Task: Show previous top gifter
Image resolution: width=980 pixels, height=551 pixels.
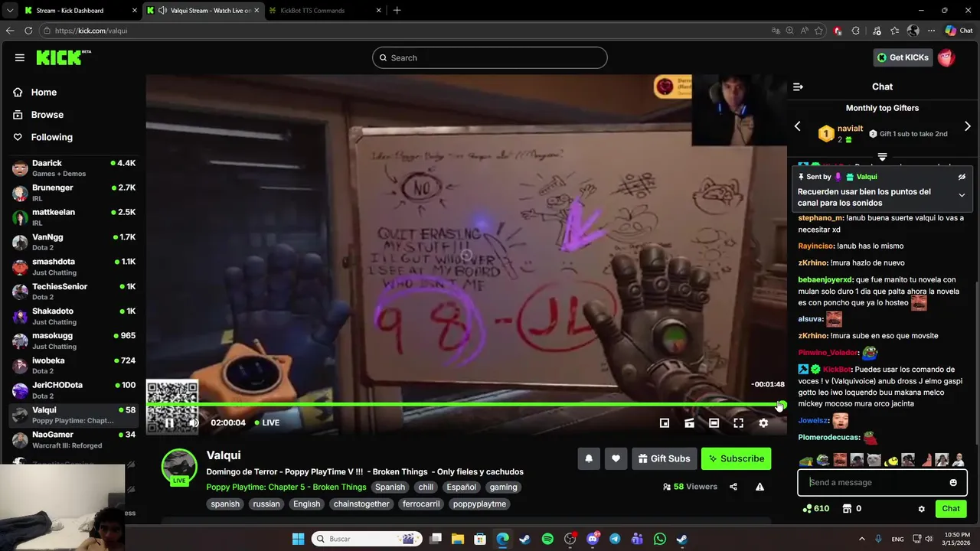Action: pos(797,126)
